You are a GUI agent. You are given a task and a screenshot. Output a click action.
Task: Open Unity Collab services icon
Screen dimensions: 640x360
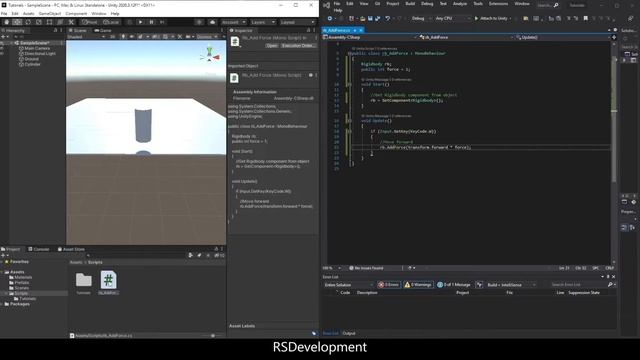[199, 22]
